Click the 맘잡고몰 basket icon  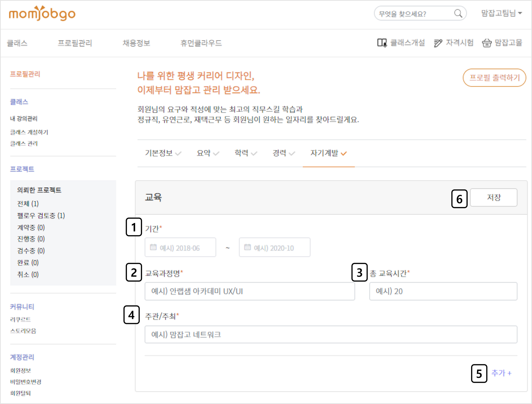tap(487, 43)
